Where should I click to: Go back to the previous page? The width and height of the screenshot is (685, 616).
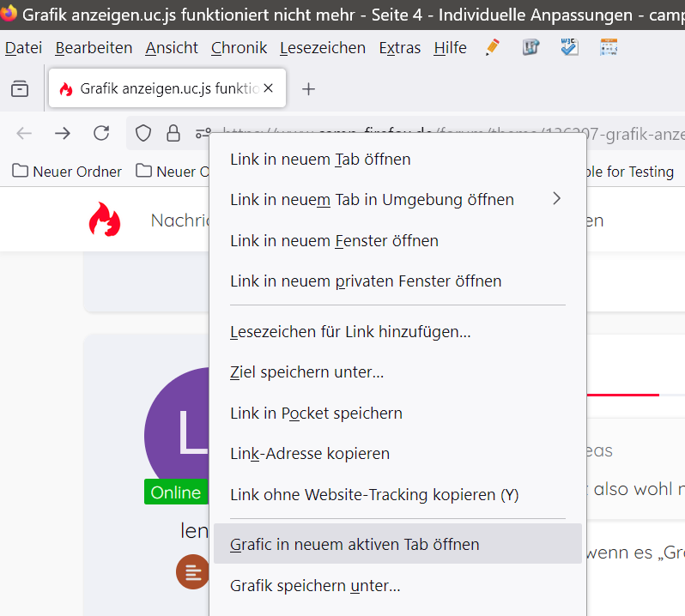click(24, 133)
